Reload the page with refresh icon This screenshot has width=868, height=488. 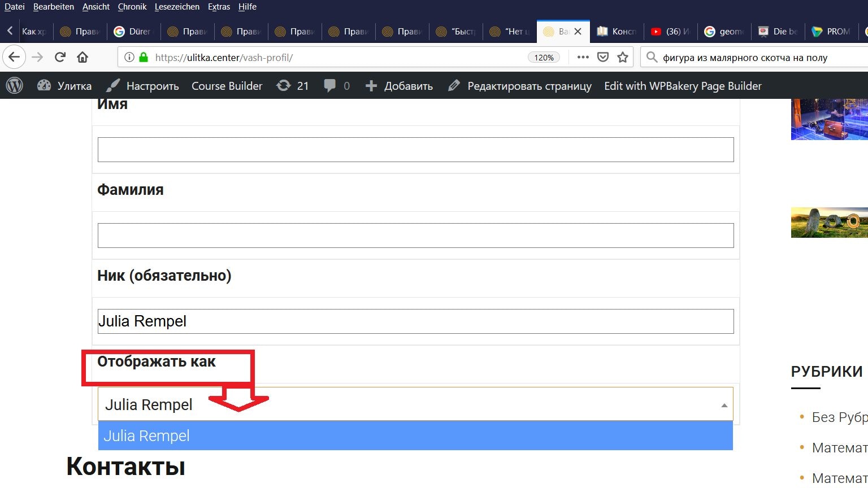pos(60,57)
